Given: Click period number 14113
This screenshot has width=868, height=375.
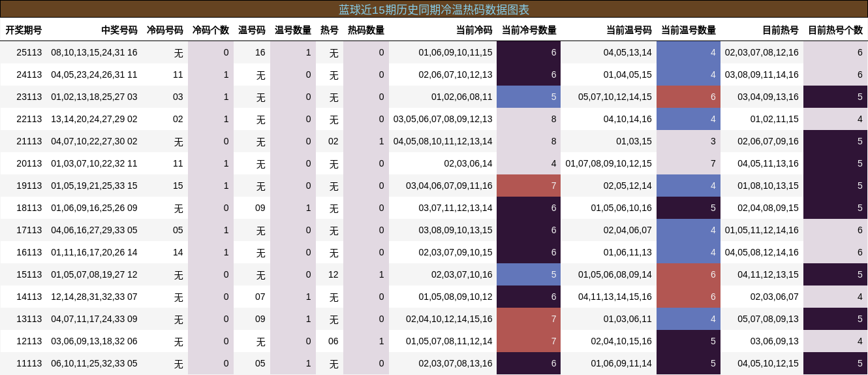Looking at the screenshot, I should click(x=29, y=297).
